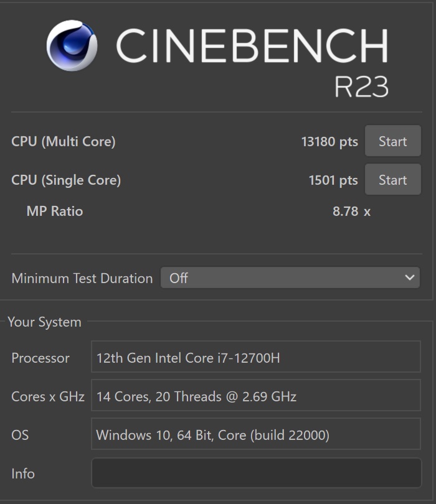This screenshot has width=436, height=504.
Task: Click the 8.78 x MP Ratio value
Action: (x=351, y=212)
